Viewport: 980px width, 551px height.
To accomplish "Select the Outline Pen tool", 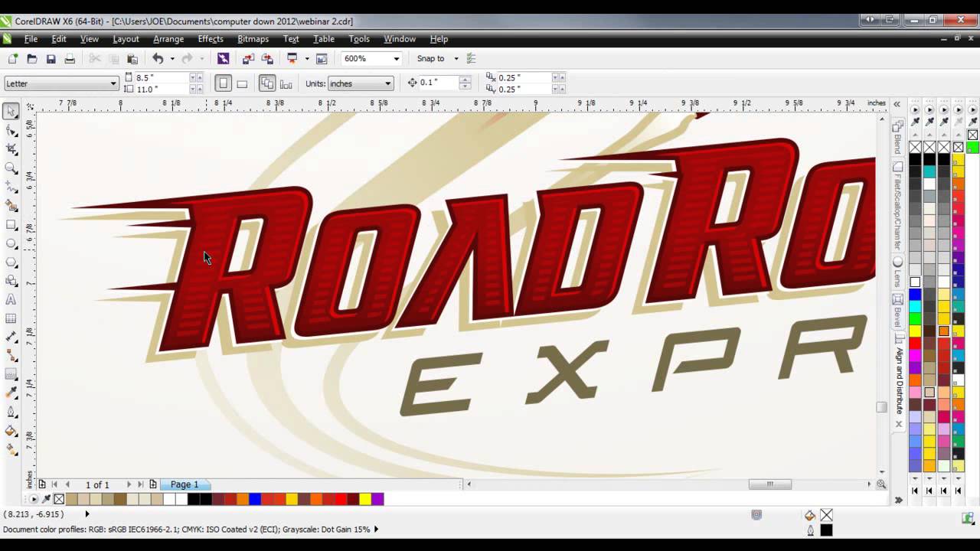I will pos(11,412).
